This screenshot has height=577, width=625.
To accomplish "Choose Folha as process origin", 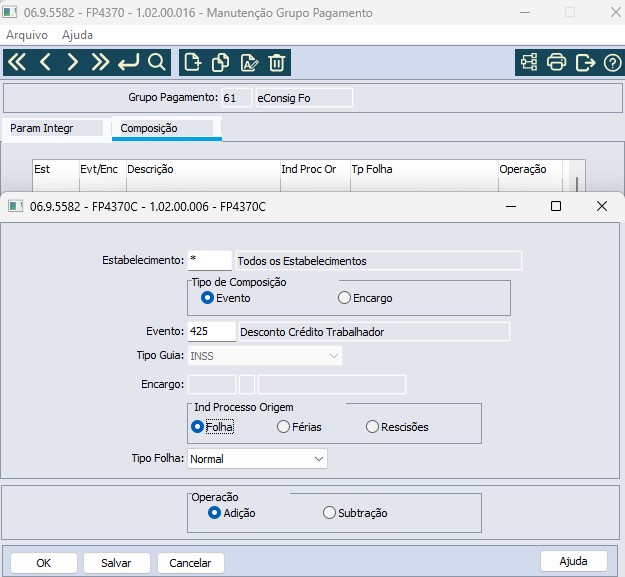I will tap(212, 427).
